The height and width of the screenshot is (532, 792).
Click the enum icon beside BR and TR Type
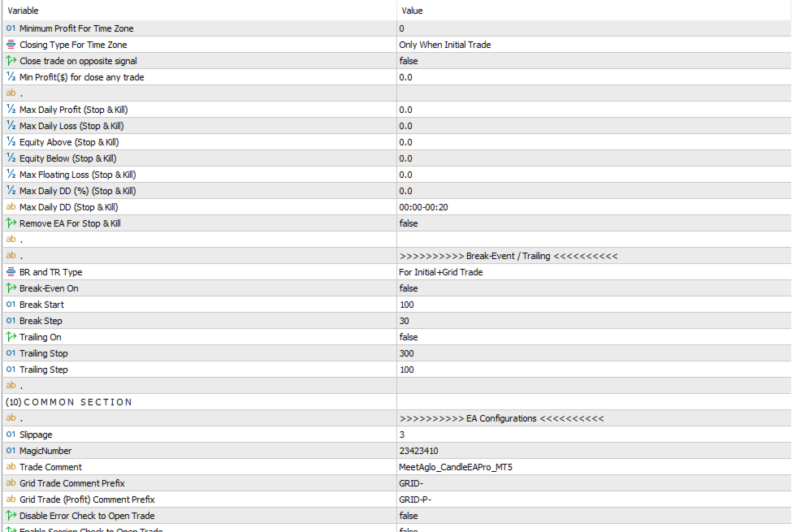[x=11, y=272]
